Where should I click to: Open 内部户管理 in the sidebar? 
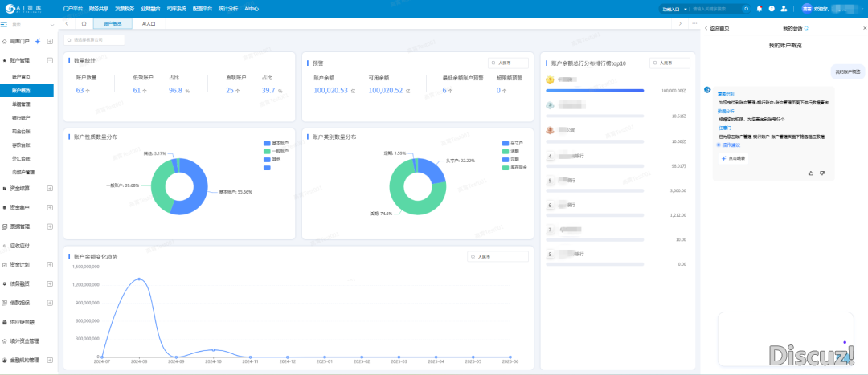pos(23,173)
